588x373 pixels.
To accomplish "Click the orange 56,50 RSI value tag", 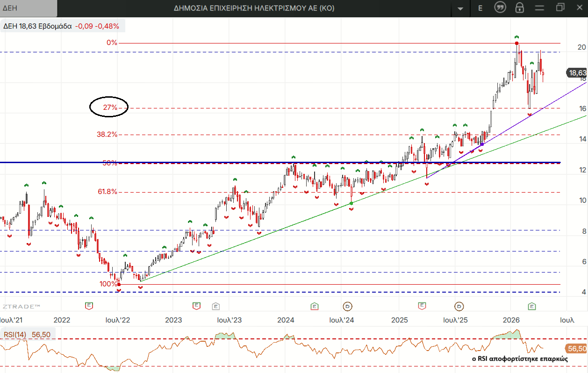I will click(576, 349).
